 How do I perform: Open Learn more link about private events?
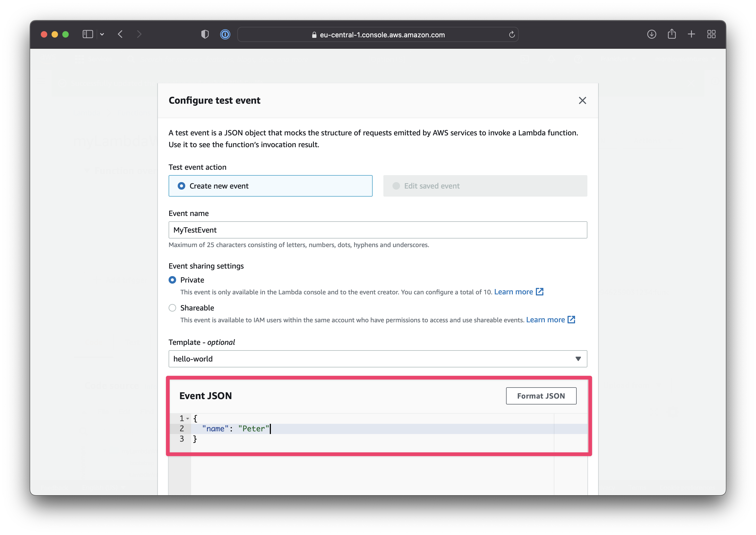(x=515, y=292)
